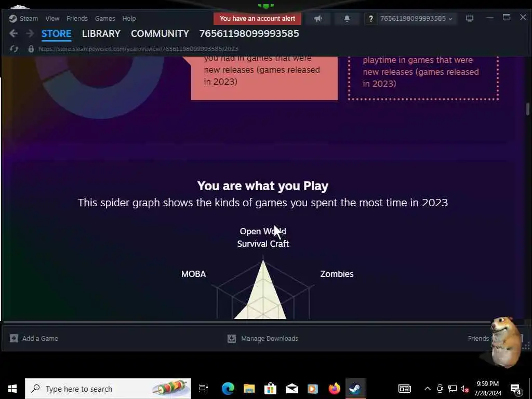This screenshot has width=532, height=399.
Task: Open the Games menu
Action: (x=105, y=18)
